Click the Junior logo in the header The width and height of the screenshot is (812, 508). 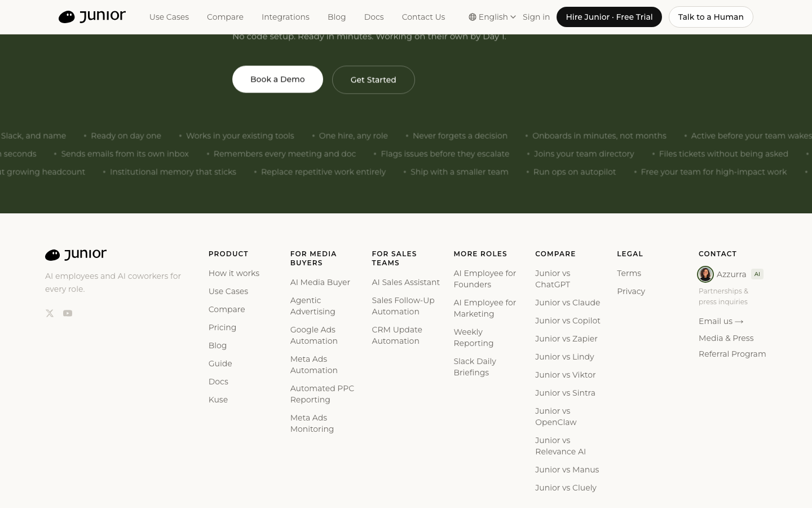(92, 17)
